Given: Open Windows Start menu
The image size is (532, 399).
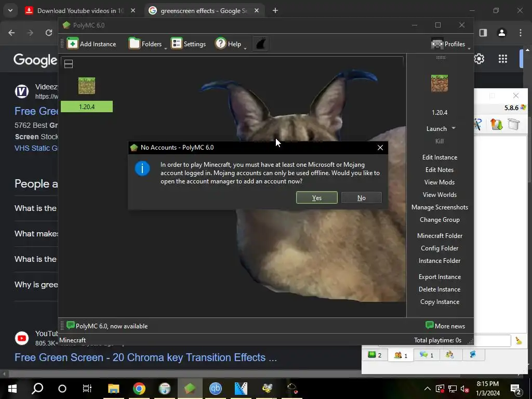Looking at the screenshot, I should click(x=12, y=388).
